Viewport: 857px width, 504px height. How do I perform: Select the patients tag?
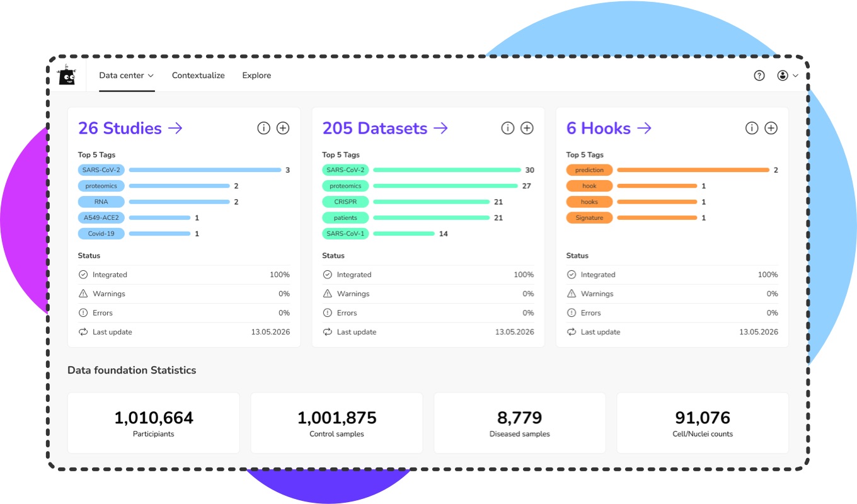pyautogui.click(x=345, y=217)
